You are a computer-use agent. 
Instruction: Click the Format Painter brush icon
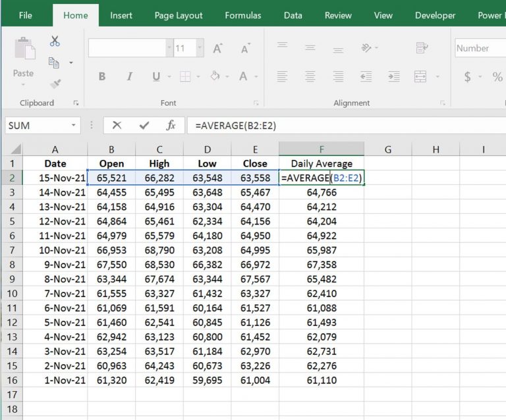pos(55,84)
